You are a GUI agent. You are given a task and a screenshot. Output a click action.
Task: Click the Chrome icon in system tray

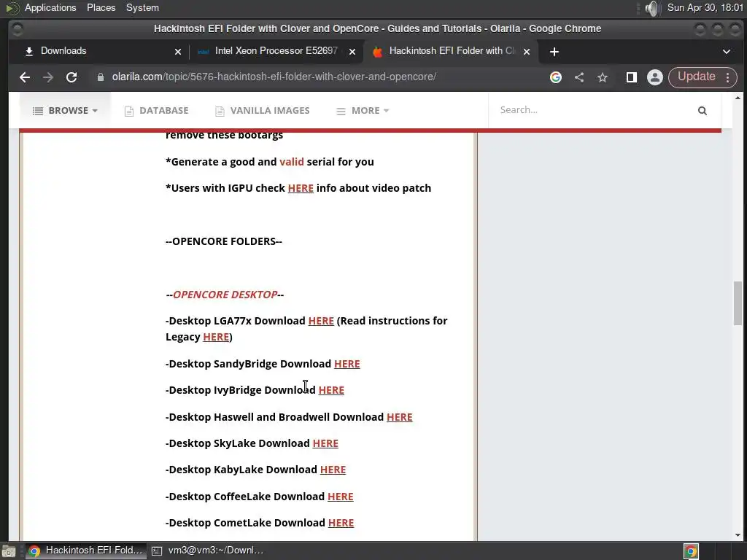click(x=691, y=551)
